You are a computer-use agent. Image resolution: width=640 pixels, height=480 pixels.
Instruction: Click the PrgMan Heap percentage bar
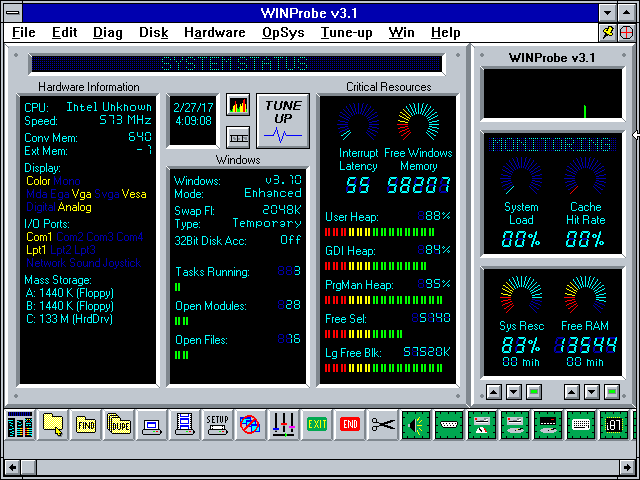pyautogui.click(x=384, y=300)
